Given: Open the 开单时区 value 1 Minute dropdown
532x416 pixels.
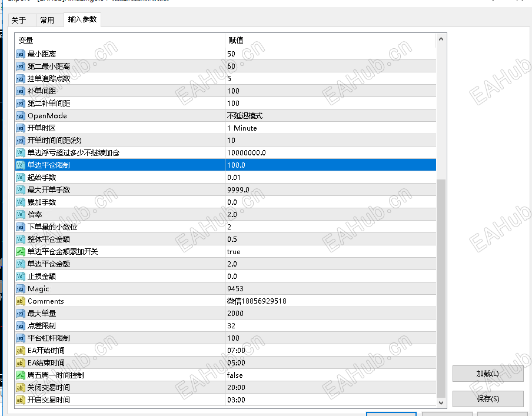Looking at the screenshot, I should (242, 128).
